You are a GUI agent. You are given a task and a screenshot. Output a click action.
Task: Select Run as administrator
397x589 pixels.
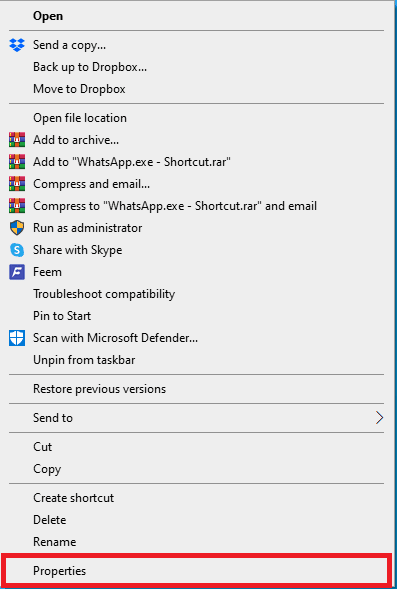coord(196,228)
